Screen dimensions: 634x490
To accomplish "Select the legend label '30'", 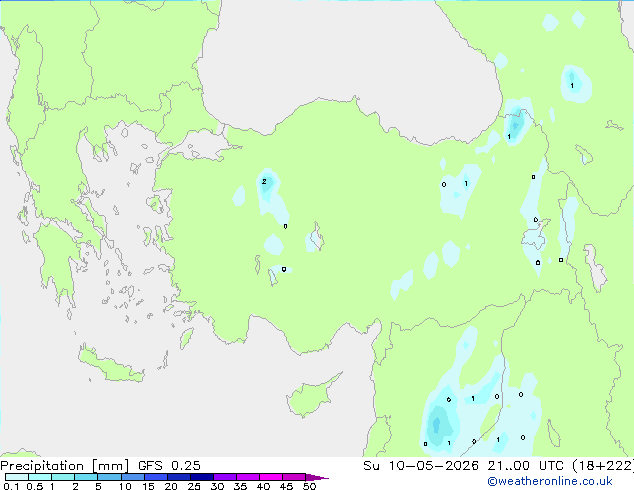I will click(217, 486).
